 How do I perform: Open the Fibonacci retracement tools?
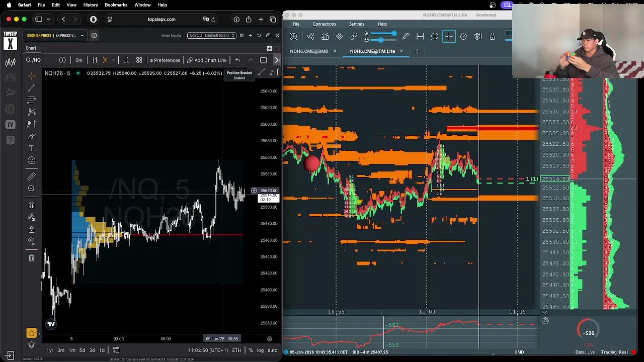32,100
